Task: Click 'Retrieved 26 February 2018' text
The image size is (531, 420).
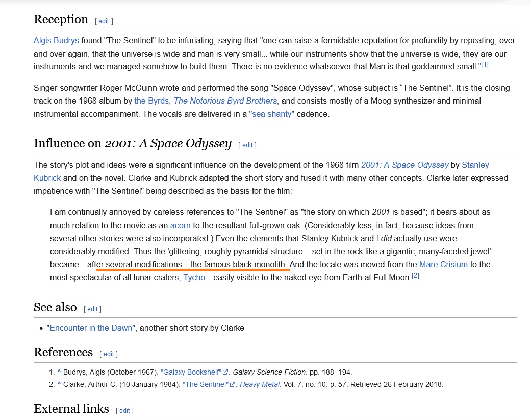Action: tap(396, 385)
